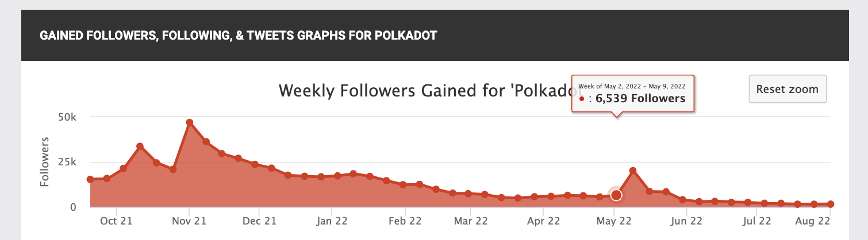
Task: Select the late-October peak point around 33k followers
Action: pyautogui.click(x=140, y=146)
